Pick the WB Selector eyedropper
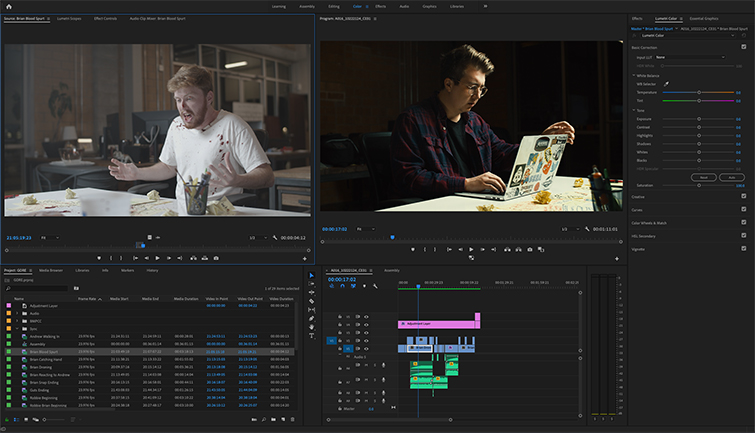 pyautogui.click(x=666, y=84)
